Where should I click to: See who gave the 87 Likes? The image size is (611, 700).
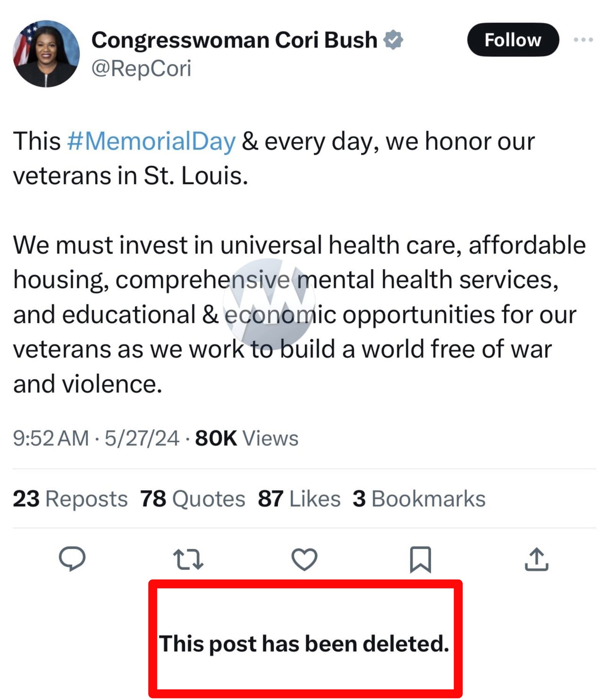[x=299, y=499]
